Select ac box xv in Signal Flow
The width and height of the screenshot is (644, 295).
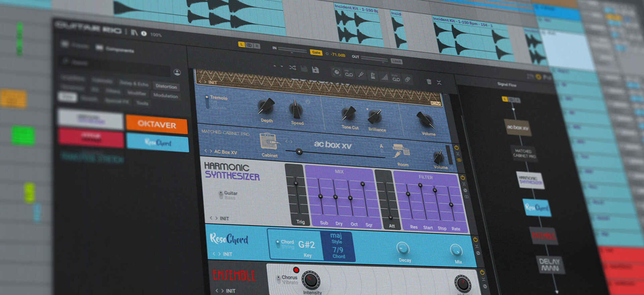518,127
